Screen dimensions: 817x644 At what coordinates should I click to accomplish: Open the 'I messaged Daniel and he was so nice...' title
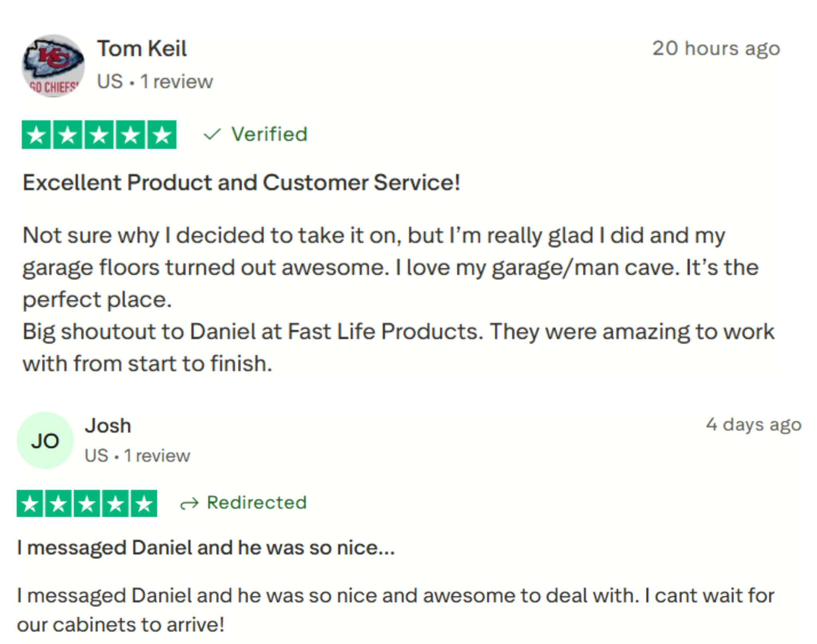coord(206,547)
